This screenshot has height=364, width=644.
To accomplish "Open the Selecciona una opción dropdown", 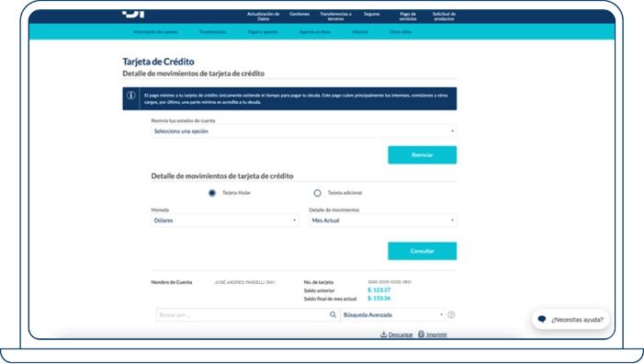I will [x=303, y=131].
